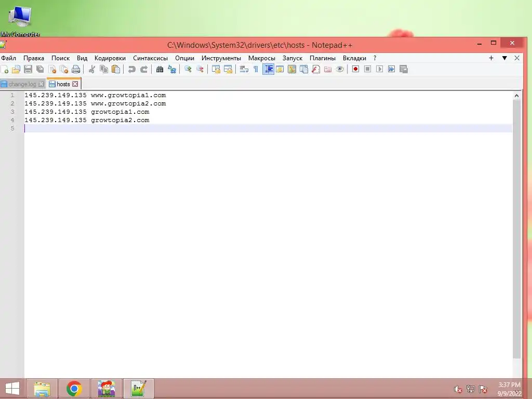The width and height of the screenshot is (532, 399).
Task: Open the Function List icon
Action: pyautogui.click(x=316, y=69)
